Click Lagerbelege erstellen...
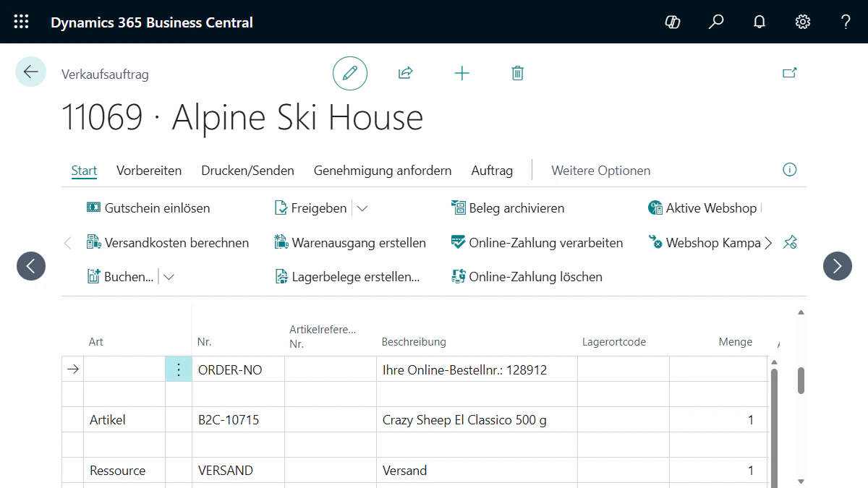 [347, 277]
